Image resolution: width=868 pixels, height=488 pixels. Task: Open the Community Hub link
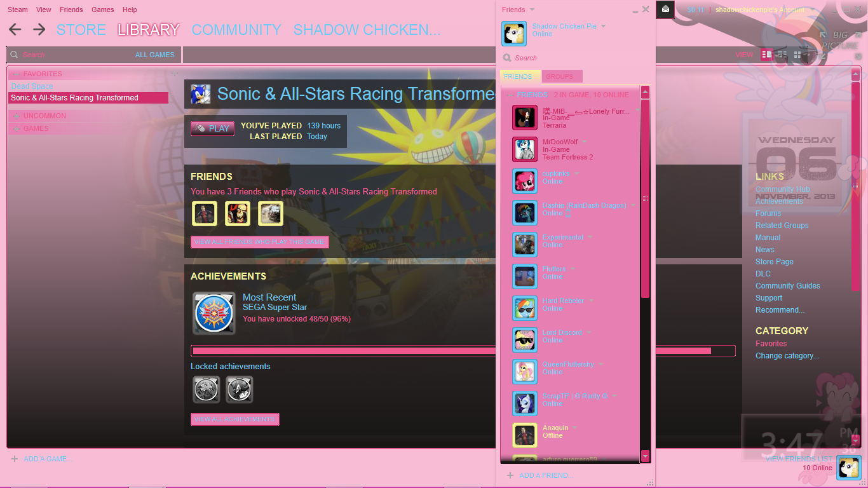(783, 189)
